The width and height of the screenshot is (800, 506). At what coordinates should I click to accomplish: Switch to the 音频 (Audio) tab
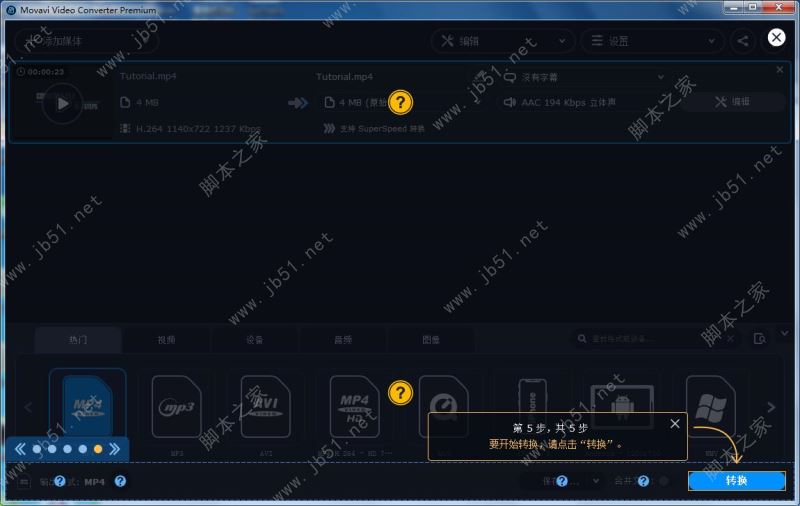343,340
